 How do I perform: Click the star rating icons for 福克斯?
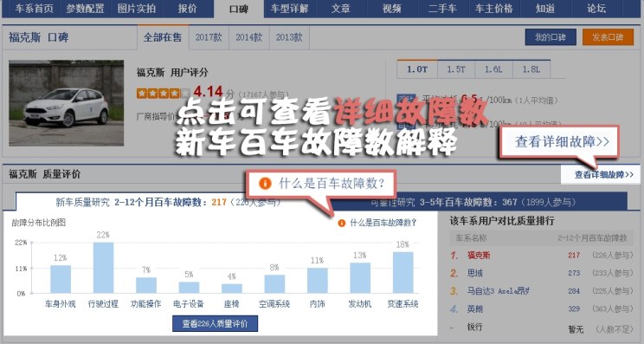[163, 94]
